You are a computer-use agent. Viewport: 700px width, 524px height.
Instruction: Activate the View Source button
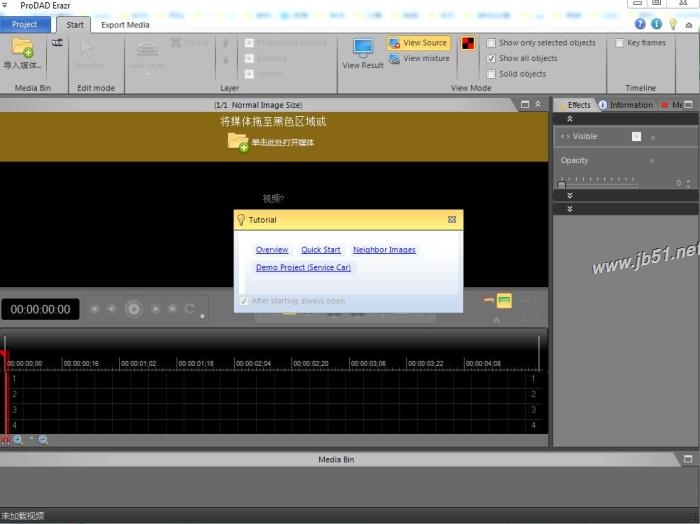coord(419,43)
